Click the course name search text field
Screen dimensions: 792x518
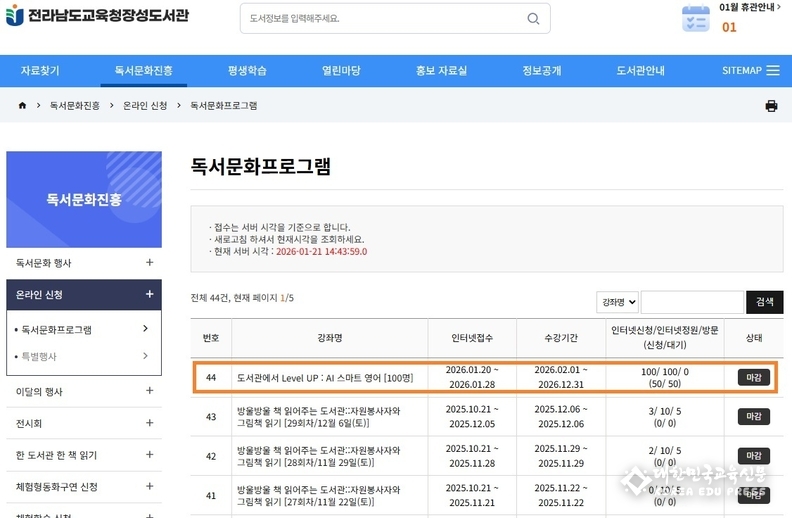pyautogui.click(x=691, y=302)
